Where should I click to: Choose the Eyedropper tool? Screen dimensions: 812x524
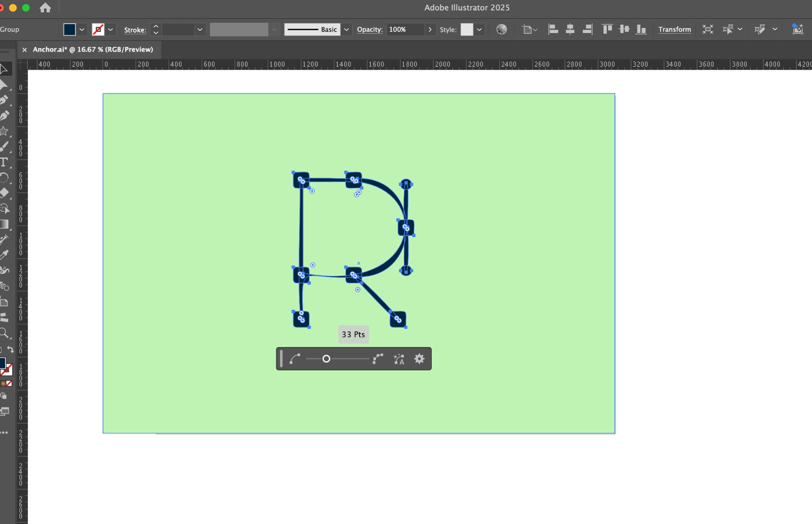pos(5,254)
